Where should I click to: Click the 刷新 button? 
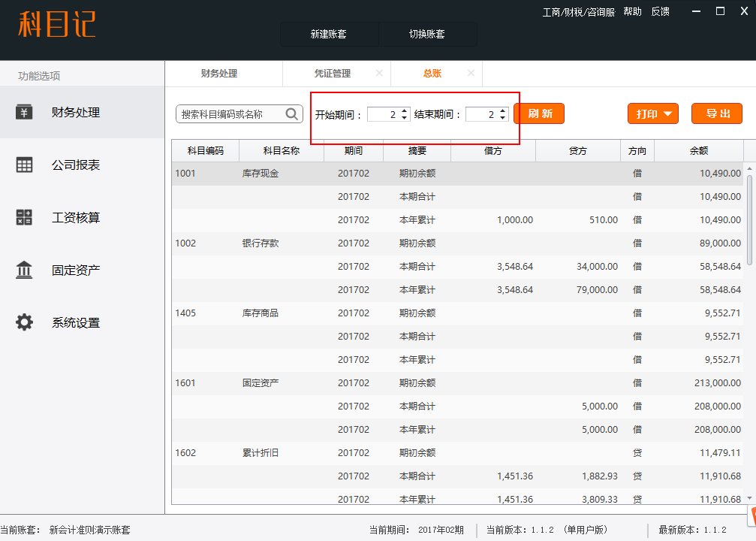click(x=539, y=113)
